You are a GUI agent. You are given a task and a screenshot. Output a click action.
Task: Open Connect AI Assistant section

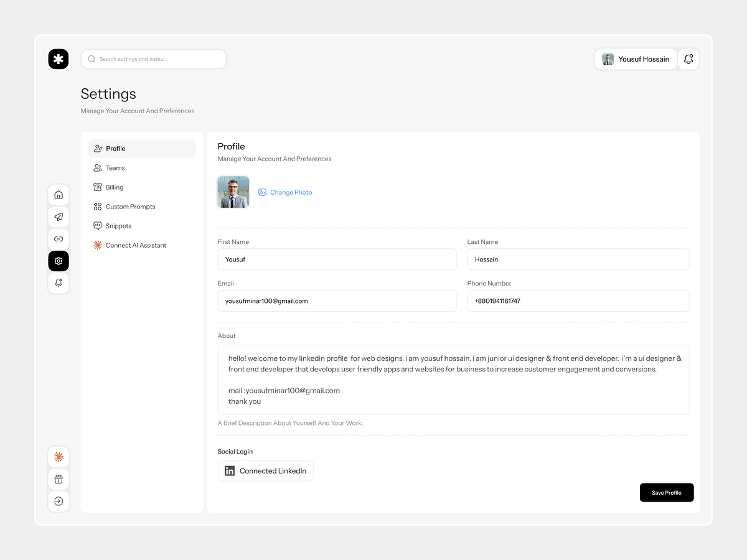coord(142,245)
